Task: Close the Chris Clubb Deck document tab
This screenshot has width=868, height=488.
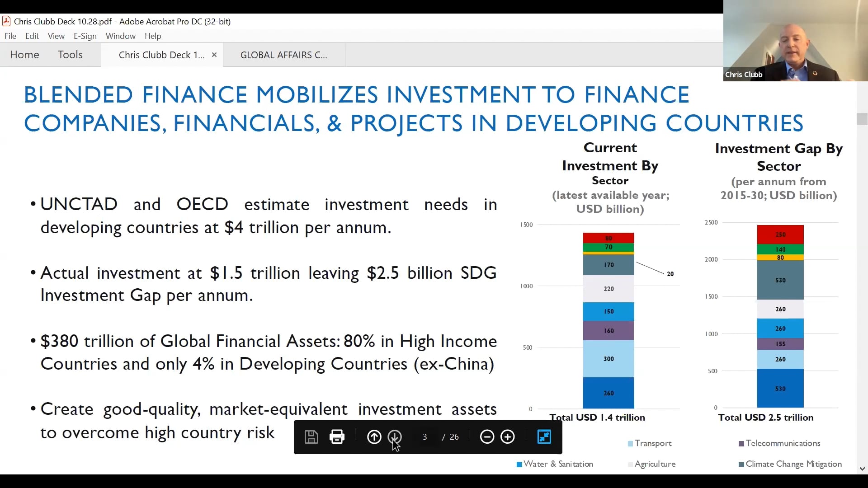Action: point(214,54)
